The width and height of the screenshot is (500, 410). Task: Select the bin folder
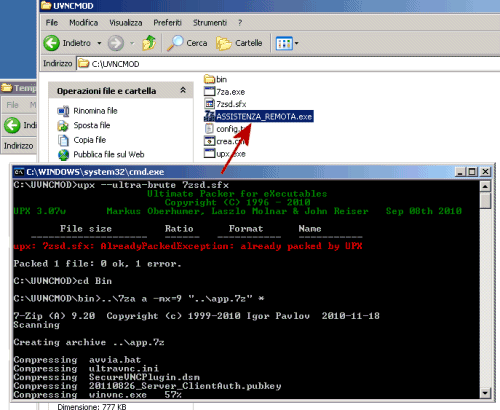point(216,79)
